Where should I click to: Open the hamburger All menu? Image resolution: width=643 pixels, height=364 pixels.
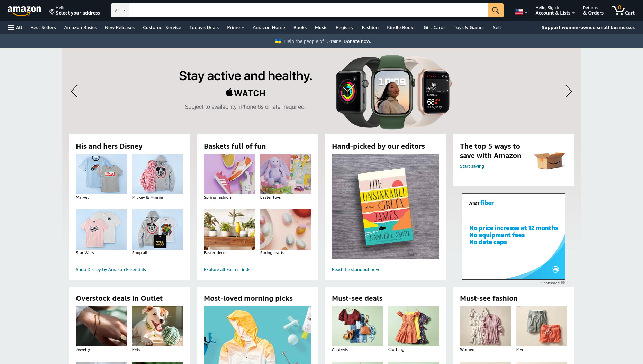coord(15,27)
